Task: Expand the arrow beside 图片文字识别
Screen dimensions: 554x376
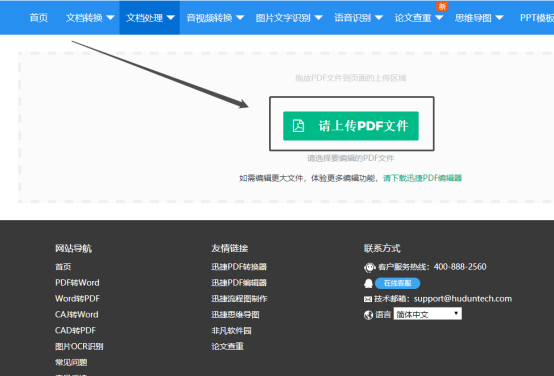Action: (318, 17)
